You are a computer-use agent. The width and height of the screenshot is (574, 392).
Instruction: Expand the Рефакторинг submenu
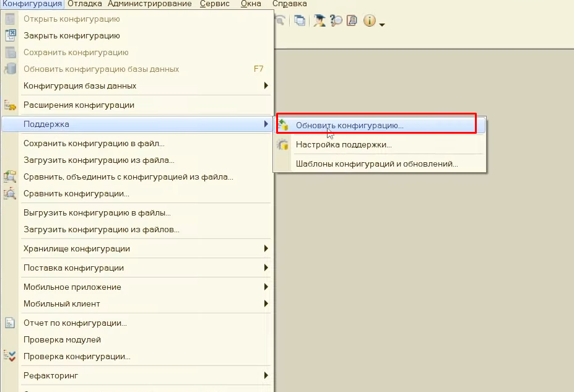(137, 375)
